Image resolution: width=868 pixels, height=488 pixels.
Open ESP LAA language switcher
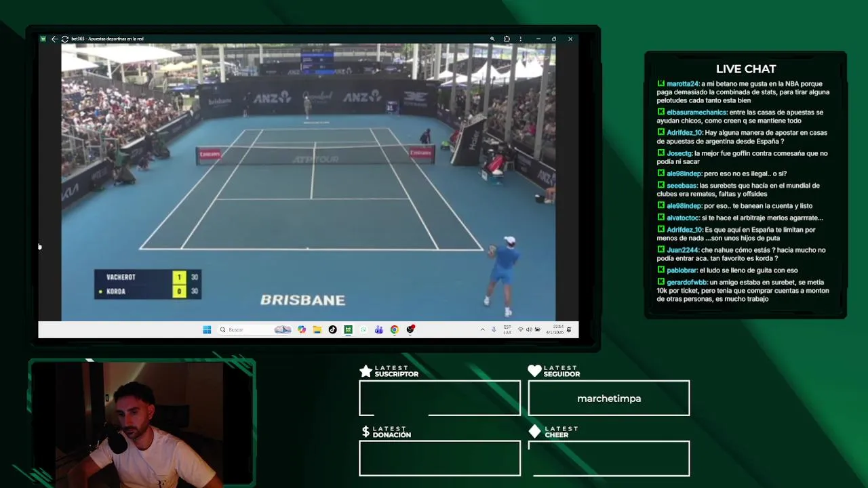point(507,329)
